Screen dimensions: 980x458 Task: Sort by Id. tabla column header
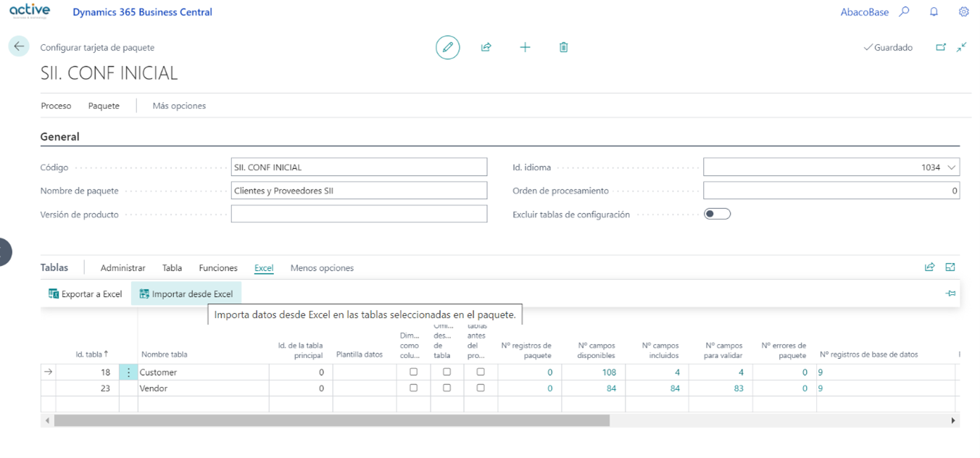(x=91, y=354)
